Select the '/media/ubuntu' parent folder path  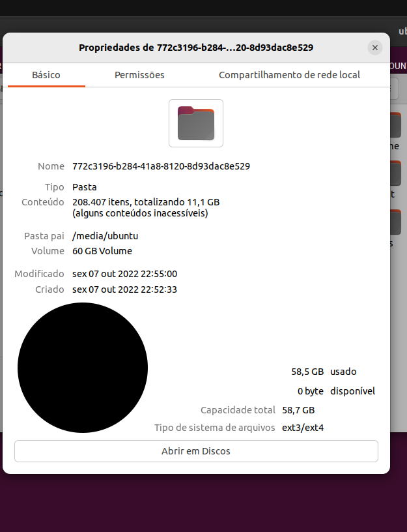pyautogui.click(x=105, y=236)
